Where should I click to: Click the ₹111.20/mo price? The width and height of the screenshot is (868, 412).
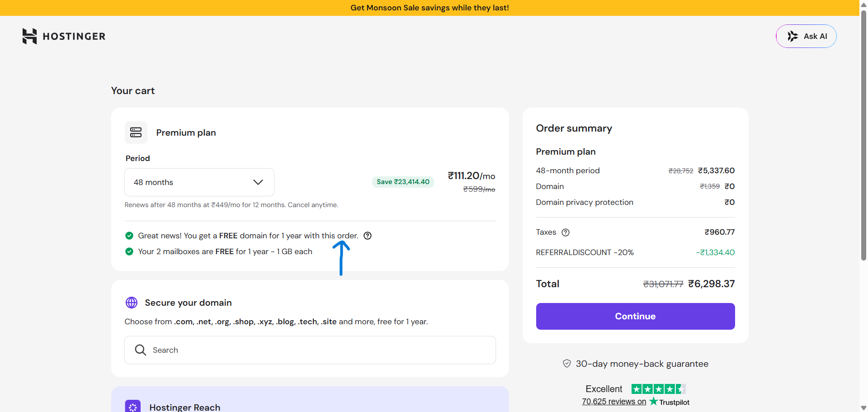point(471,176)
